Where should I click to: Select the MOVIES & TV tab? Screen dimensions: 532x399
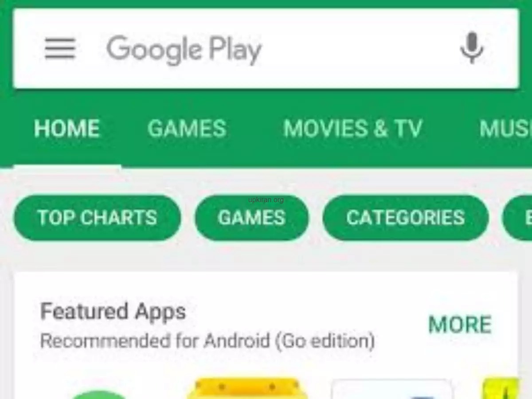coord(352,129)
